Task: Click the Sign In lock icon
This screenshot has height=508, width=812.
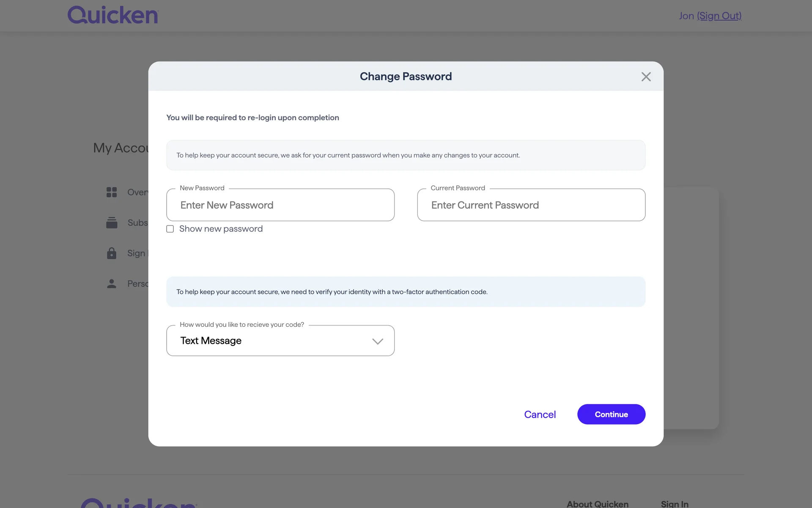Action: [x=112, y=253]
